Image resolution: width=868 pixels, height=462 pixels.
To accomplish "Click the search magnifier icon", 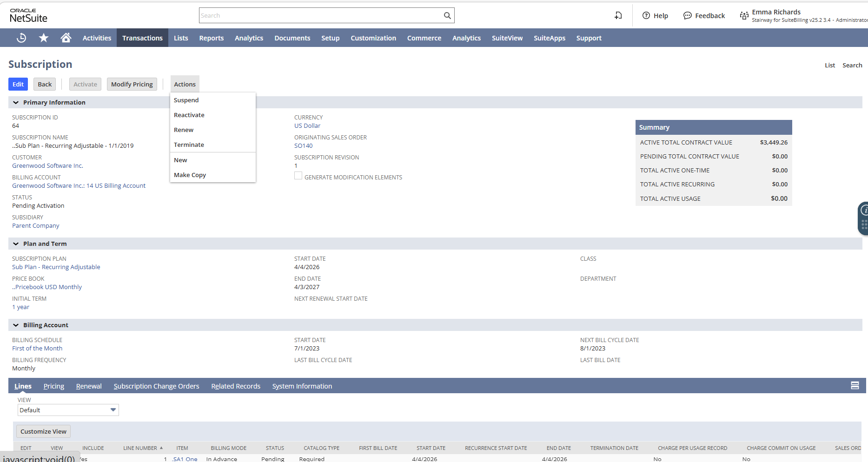I will pos(447,16).
